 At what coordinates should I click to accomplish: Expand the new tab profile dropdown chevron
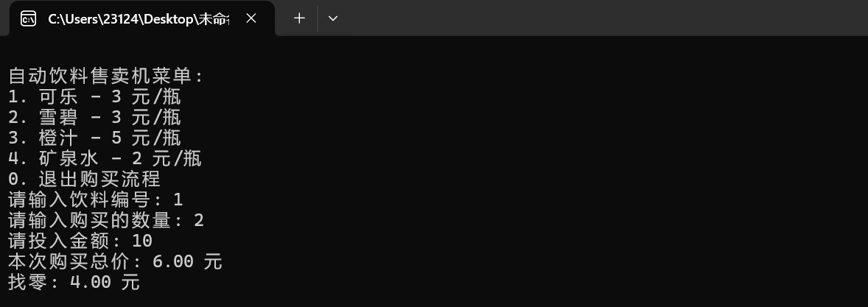coord(333,18)
